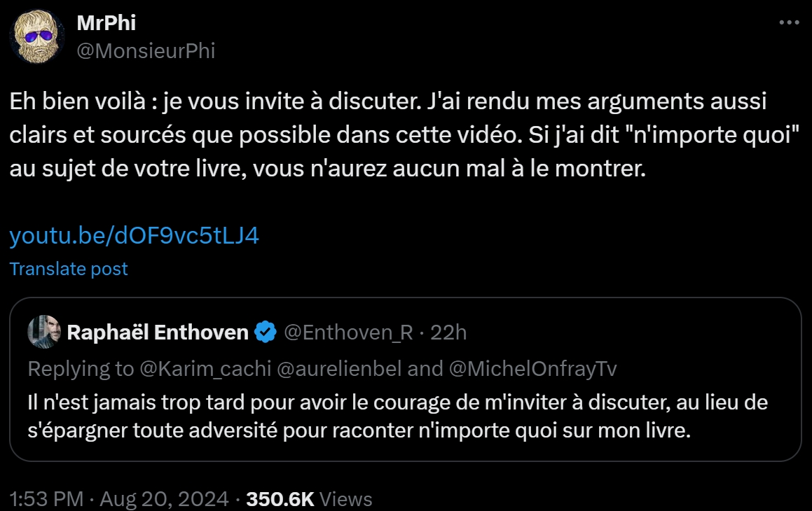The image size is (812, 511).
Task: Click the blue verified badge icon
Action: click(266, 332)
